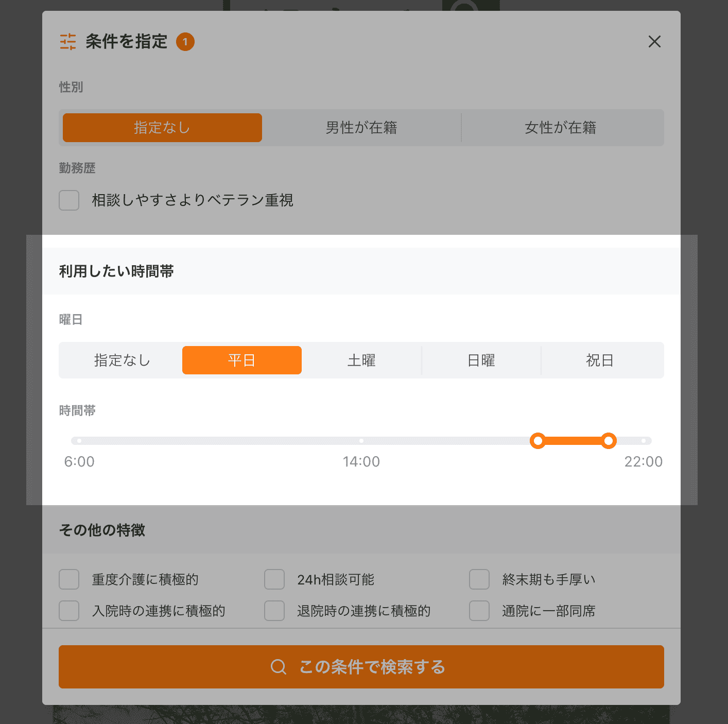This screenshot has width=728, height=724.
Task: Click the 利用したい時間帯 section header
Action: pyautogui.click(x=361, y=271)
